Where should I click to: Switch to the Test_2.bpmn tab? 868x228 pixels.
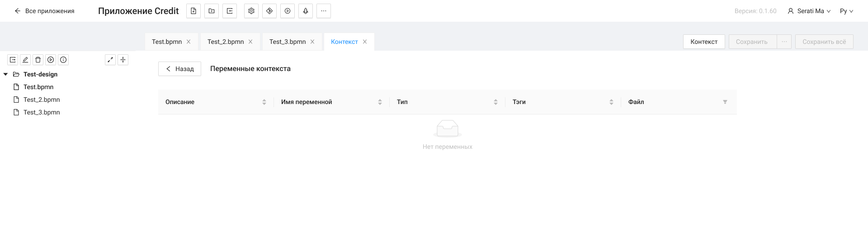(x=226, y=42)
